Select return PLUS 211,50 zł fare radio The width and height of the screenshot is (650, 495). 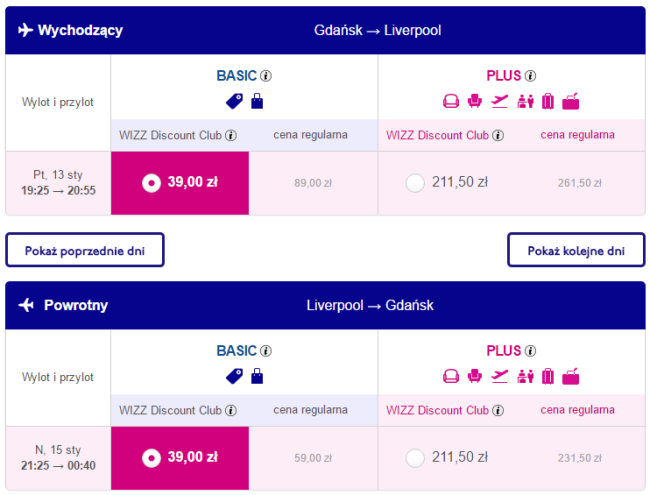(415, 458)
